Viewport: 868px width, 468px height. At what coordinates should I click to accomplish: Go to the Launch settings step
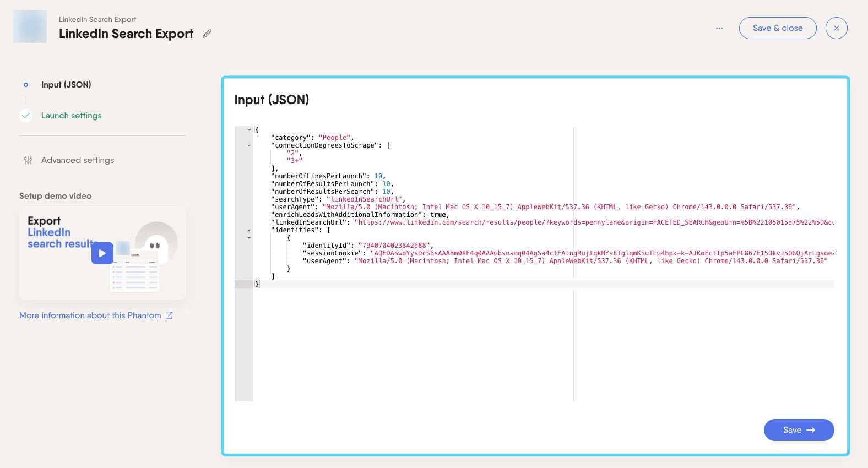point(72,116)
